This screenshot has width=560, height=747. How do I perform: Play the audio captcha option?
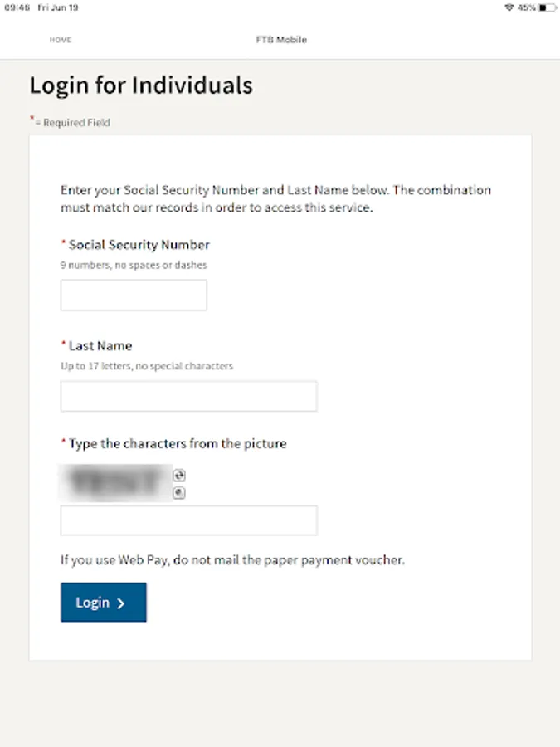(179, 493)
